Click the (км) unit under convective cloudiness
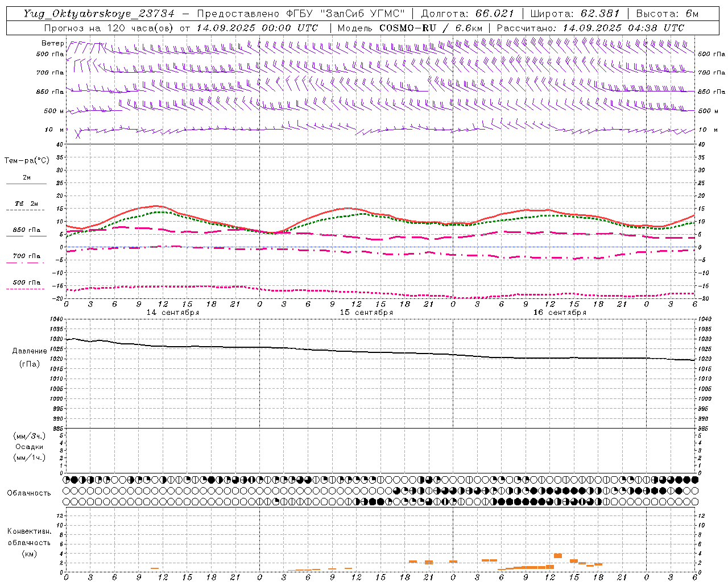The width and height of the screenshot is (728, 582). [x=29, y=554]
